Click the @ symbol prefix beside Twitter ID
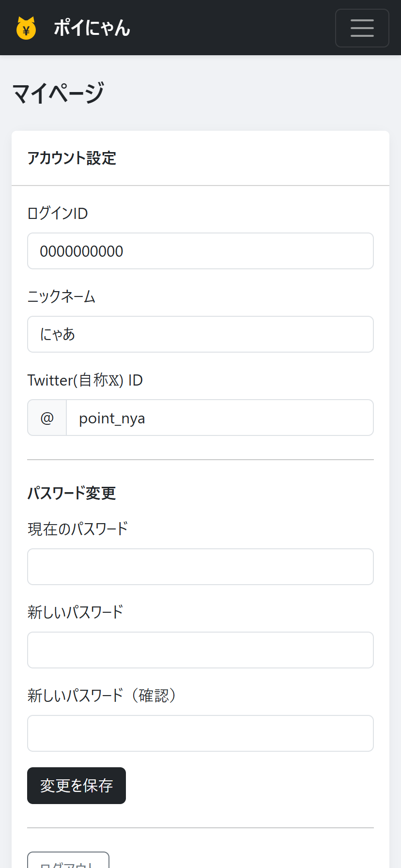 [x=46, y=418]
